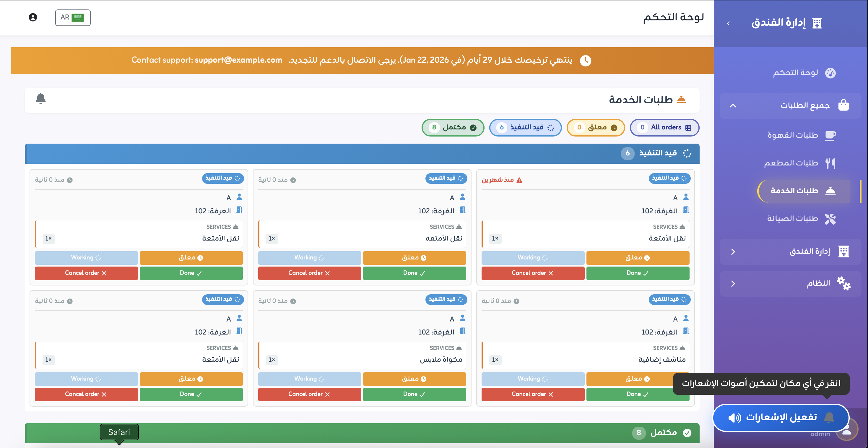Open the AR language selector
868x448 pixels.
73,17
